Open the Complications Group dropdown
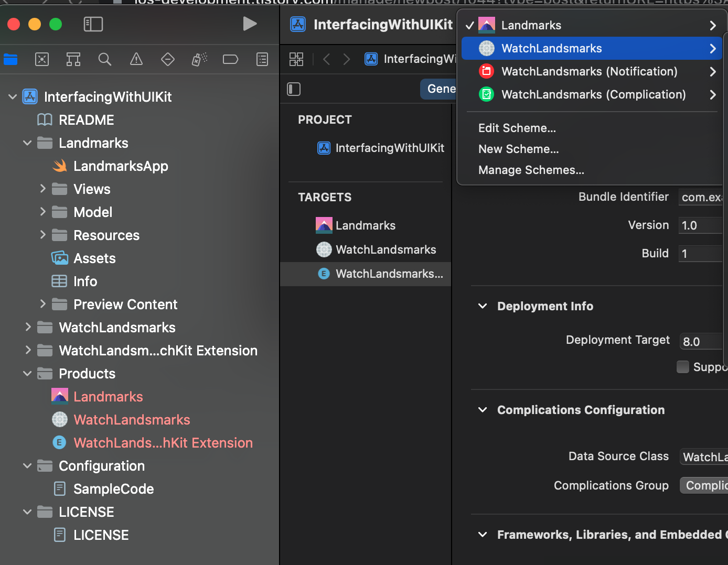Viewport: 728px width, 565px height. click(x=703, y=485)
